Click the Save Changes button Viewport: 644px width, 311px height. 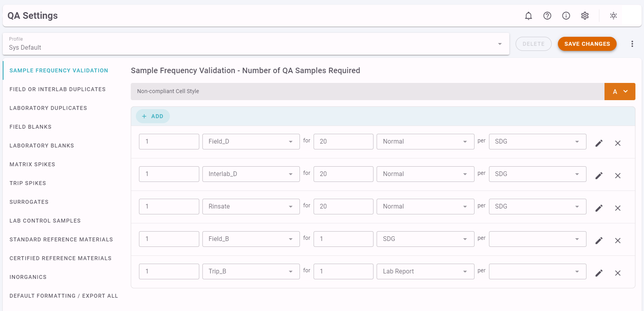tap(587, 44)
